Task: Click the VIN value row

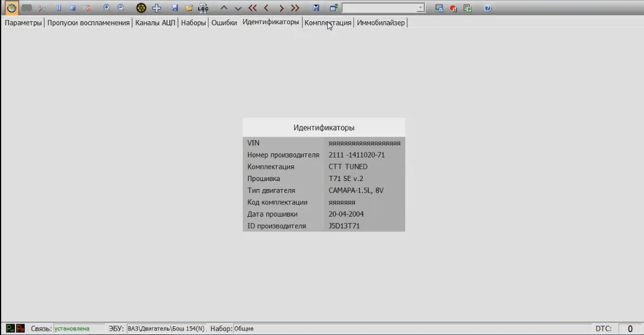Action: [364, 143]
